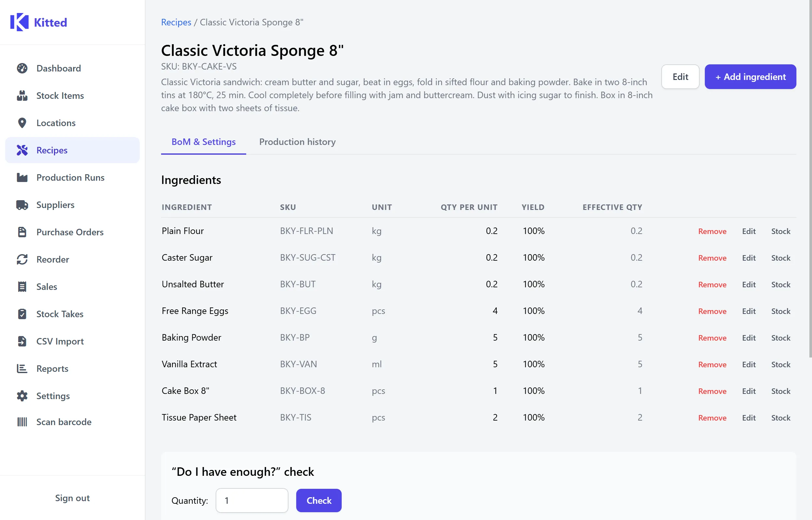Select the Dashboard icon in the sidebar
The image size is (812, 520).
pyautogui.click(x=22, y=68)
